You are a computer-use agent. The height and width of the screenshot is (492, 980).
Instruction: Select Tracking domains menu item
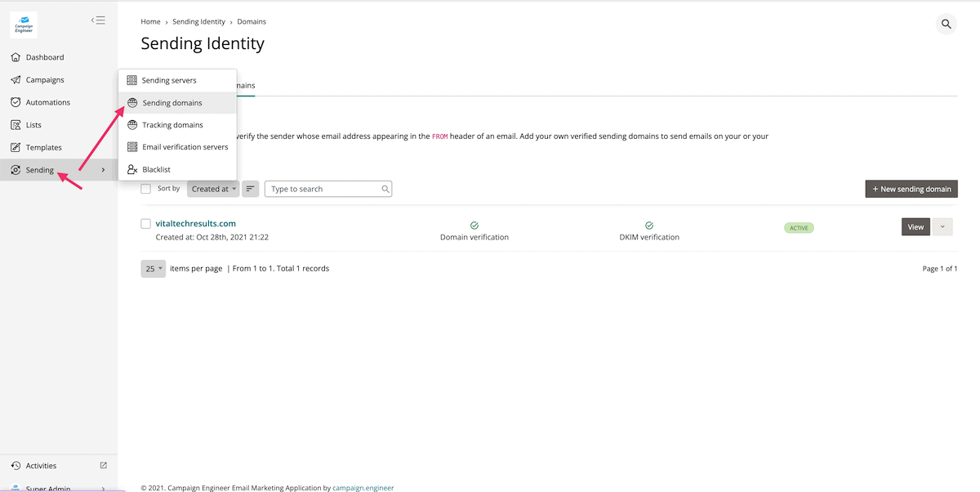tap(178, 125)
